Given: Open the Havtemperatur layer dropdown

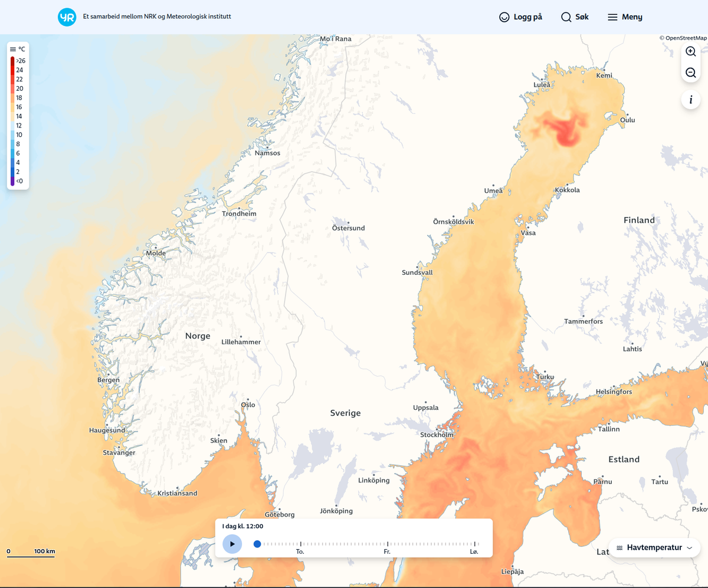Looking at the screenshot, I should [654, 547].
